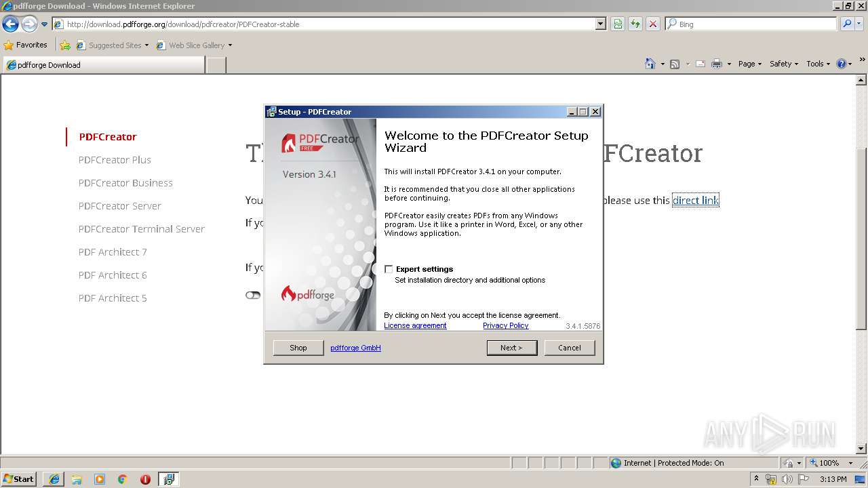Click the Read Mail envelope icon
Image resolution: width=868 pixels, height=488 pixels.
(x=701, y=64)
